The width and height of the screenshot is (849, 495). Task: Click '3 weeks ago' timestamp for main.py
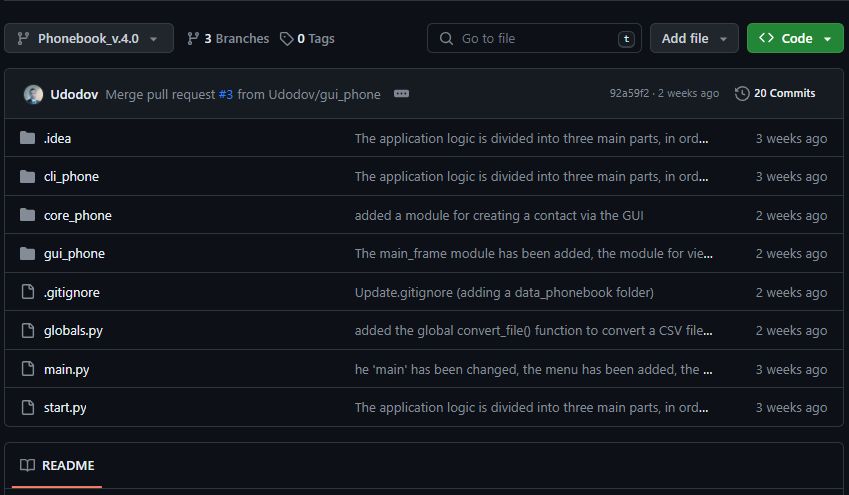coord(791,369)
